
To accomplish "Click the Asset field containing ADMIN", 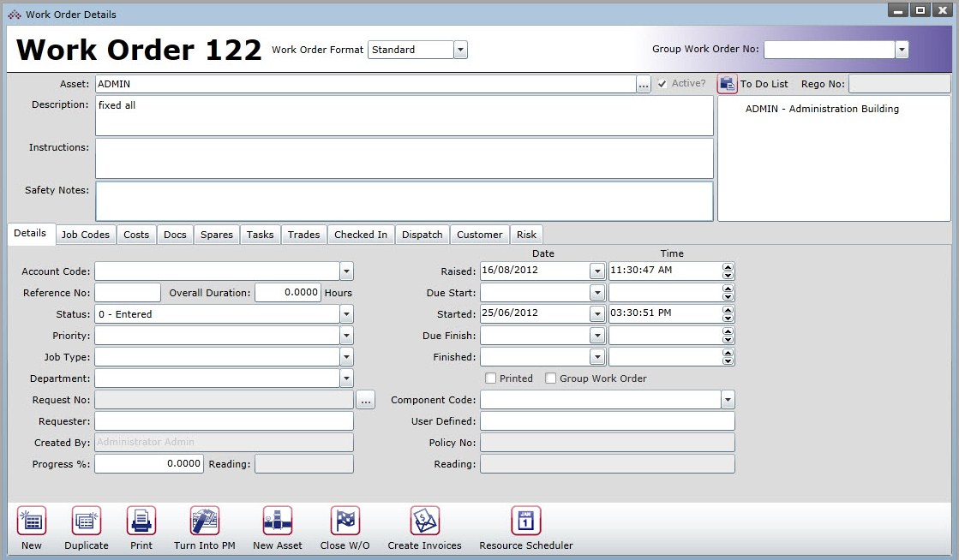I will (x=365, y=84).
